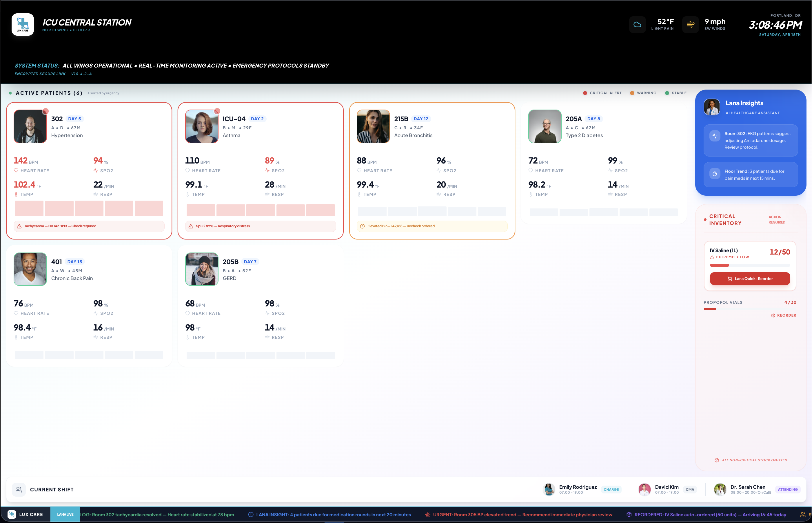Click Extremely Low warning icon under IV Saline

point(712,257)
